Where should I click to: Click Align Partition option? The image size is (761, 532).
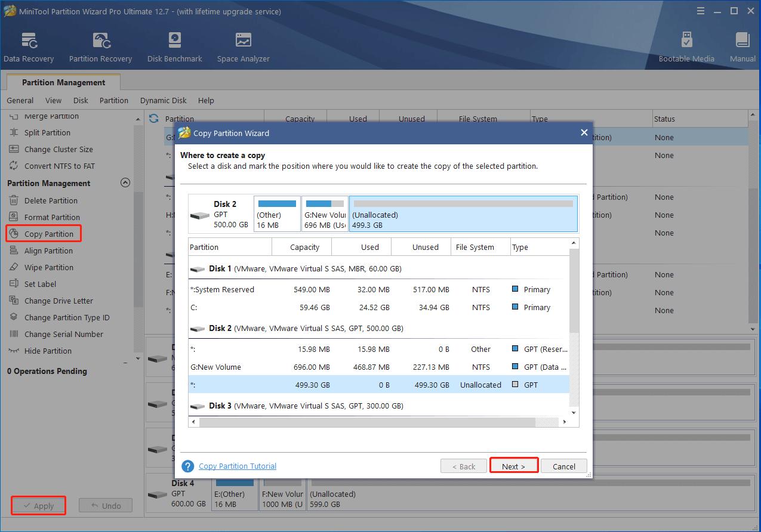[x=48, y=250]
